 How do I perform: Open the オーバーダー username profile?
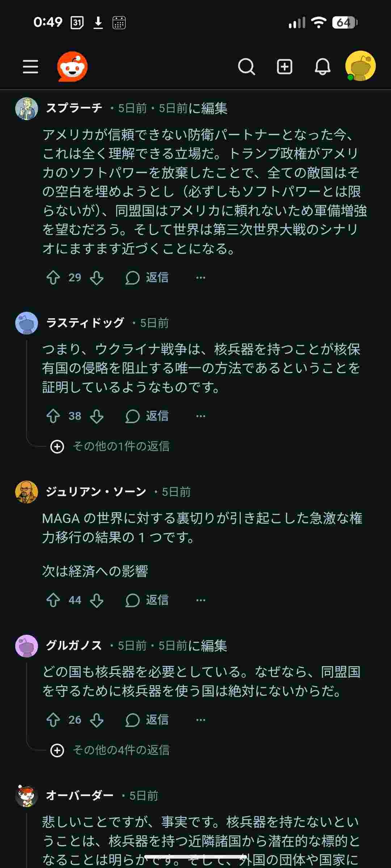[x=80, y=796]
